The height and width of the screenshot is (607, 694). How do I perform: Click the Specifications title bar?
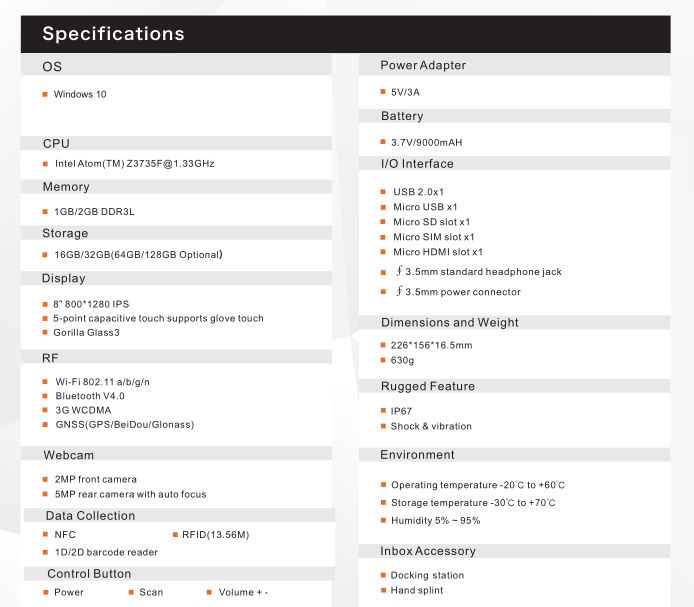coord(346,34)
